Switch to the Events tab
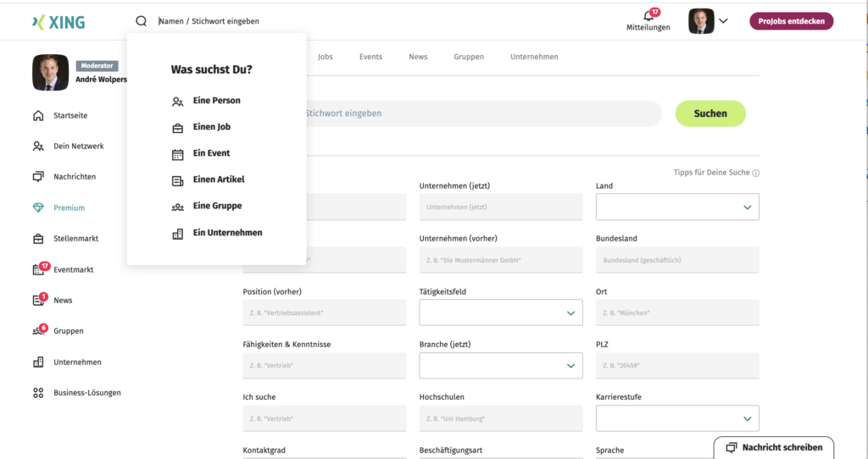The image size is (868, 459). tap(370, 57)
